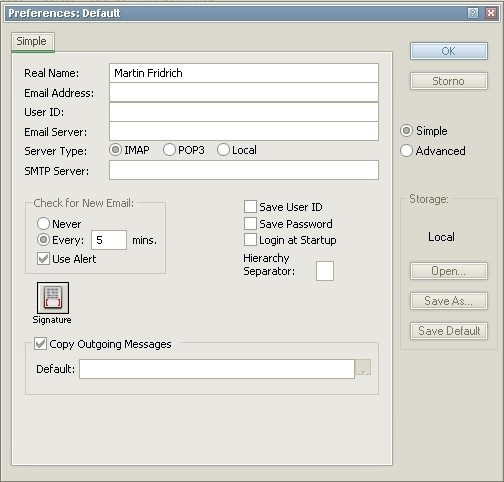Expand the Default folder dropdown arrow
Screen dimensions: 504x482
click(363, 368)
